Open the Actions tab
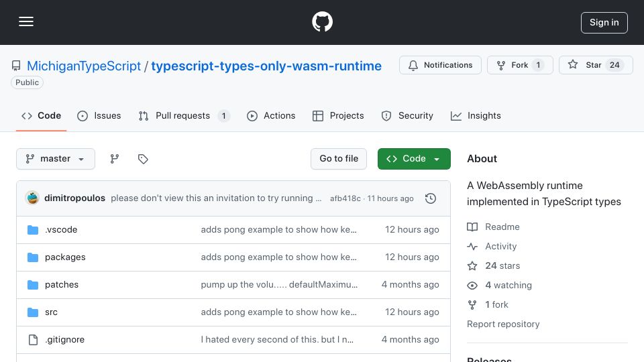This screenshot has height=362, width=644. click(x=271, y=116)
